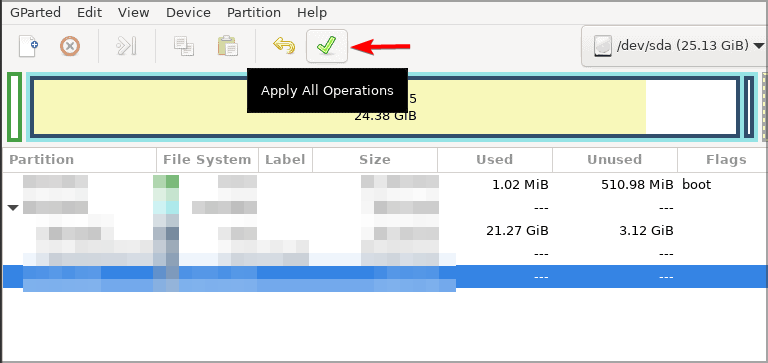Screen dimensions: 768x363
Task: Click the Paste partition clipboard icon
Action: tap(228, 47)
